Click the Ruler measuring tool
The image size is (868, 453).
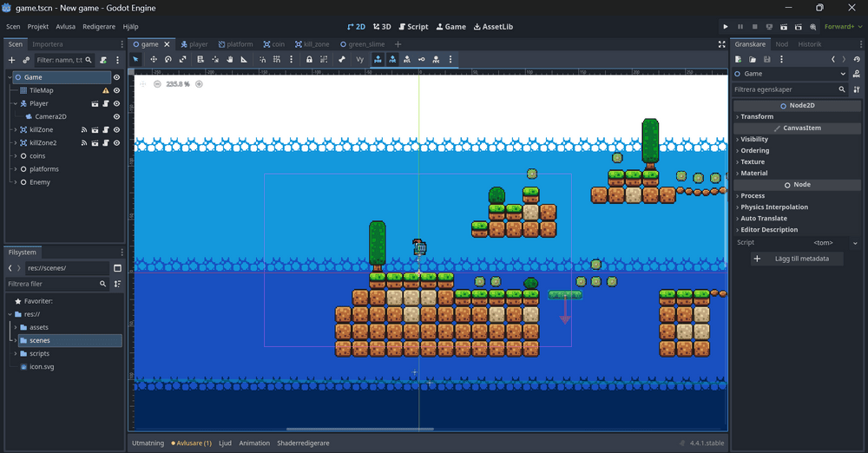click(244, 59)
